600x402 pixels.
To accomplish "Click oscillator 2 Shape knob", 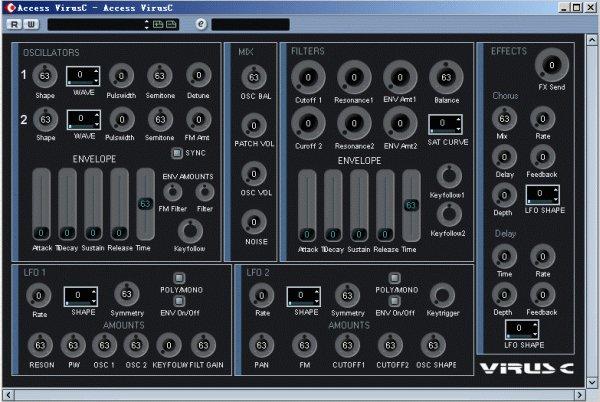I will click(46, 119).
